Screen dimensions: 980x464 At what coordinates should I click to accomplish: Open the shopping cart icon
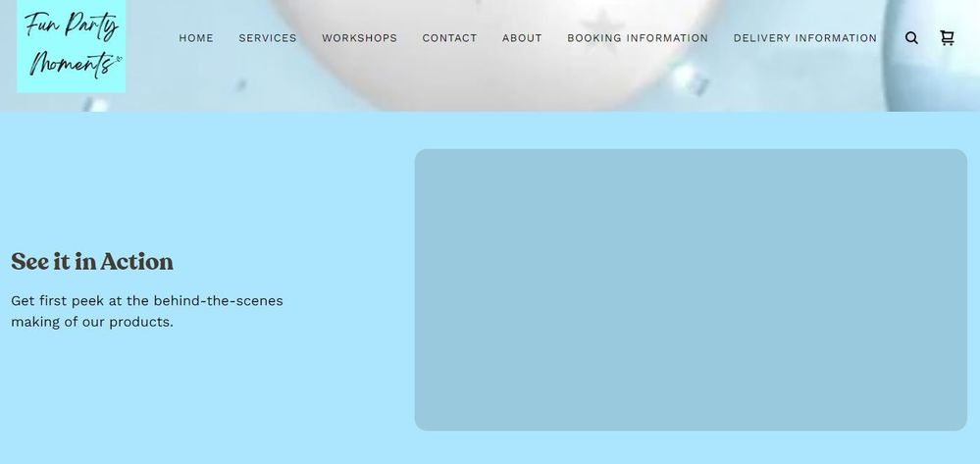pos(947,38)
